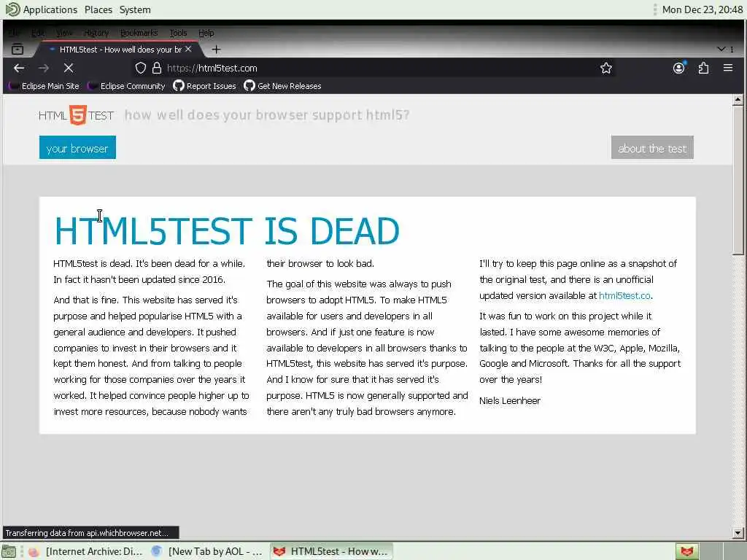Viewport: 747px width, 560px height.
Task: Close the HTML5test browser tab
Action: (188, 49)
